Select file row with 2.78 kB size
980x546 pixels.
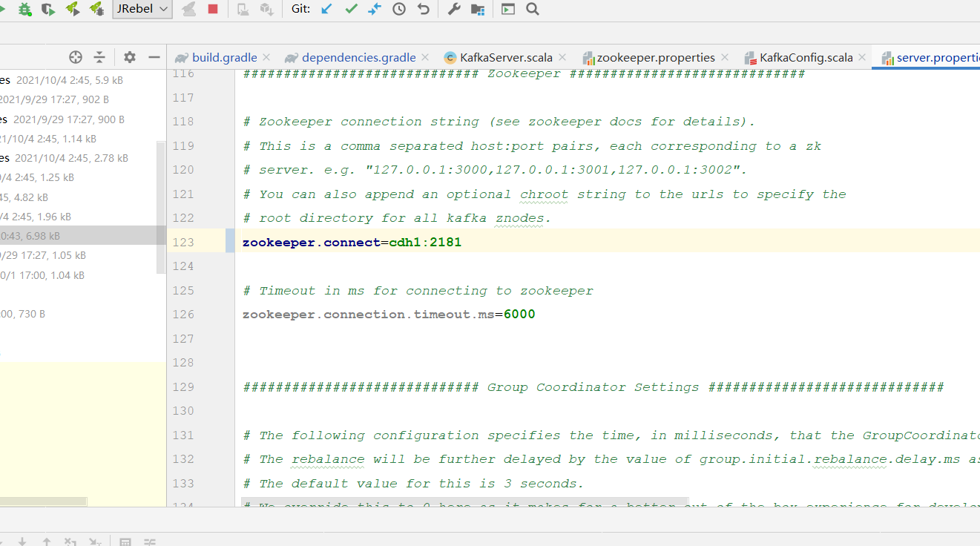(82, 158)
